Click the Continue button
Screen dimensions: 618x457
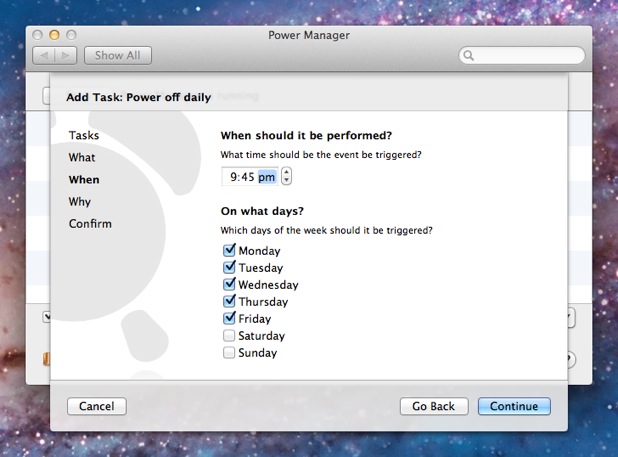514,406
